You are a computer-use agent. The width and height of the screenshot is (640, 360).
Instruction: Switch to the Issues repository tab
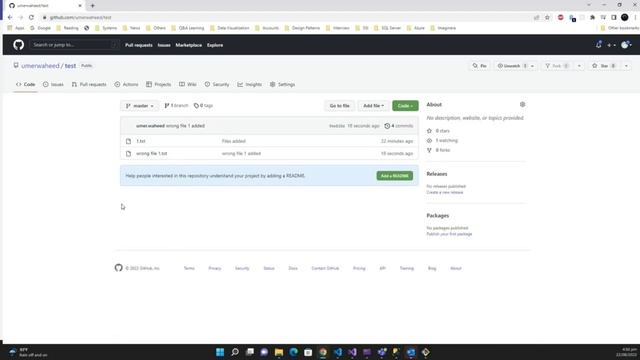click(x=53, y=84)
